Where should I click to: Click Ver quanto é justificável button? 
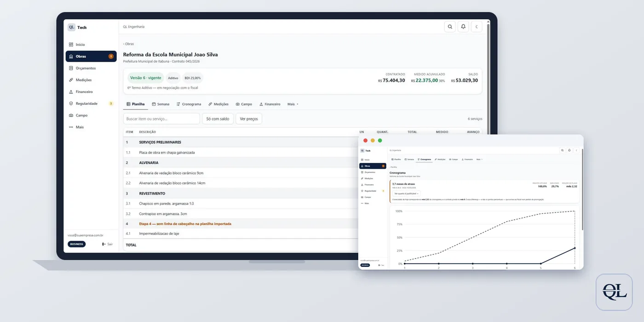click(x=406, y=194)
